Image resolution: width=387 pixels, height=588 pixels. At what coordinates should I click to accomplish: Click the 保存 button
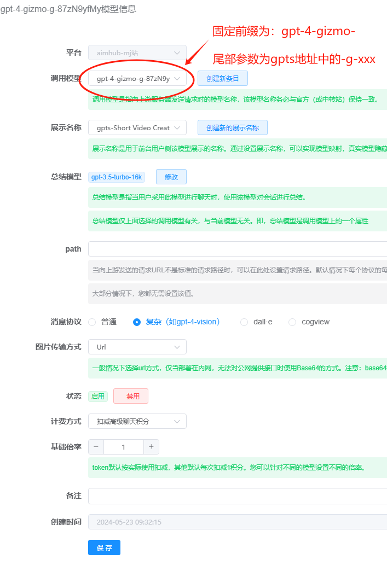[105, 548]
